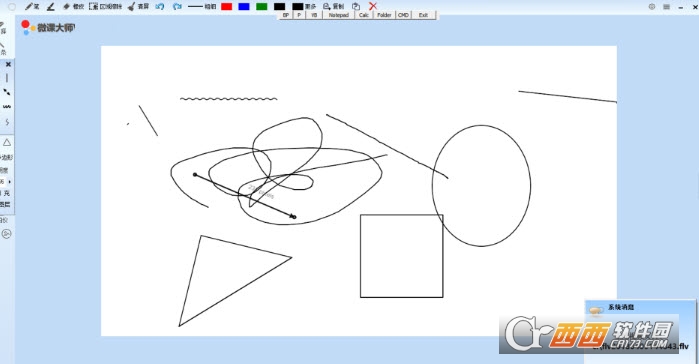Pick the blue pen color
Screen dimensions: 699x364
click(x=244, y=6)
